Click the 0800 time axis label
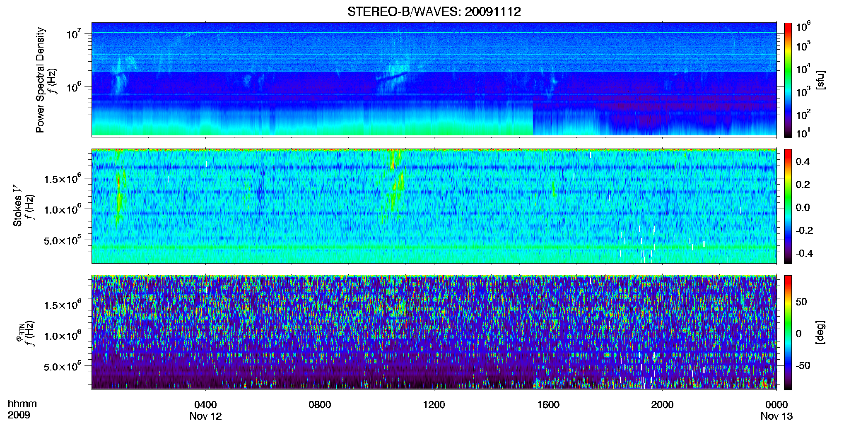Image resolution: width=868 pixels, height=447 pixels. [320, 404]
